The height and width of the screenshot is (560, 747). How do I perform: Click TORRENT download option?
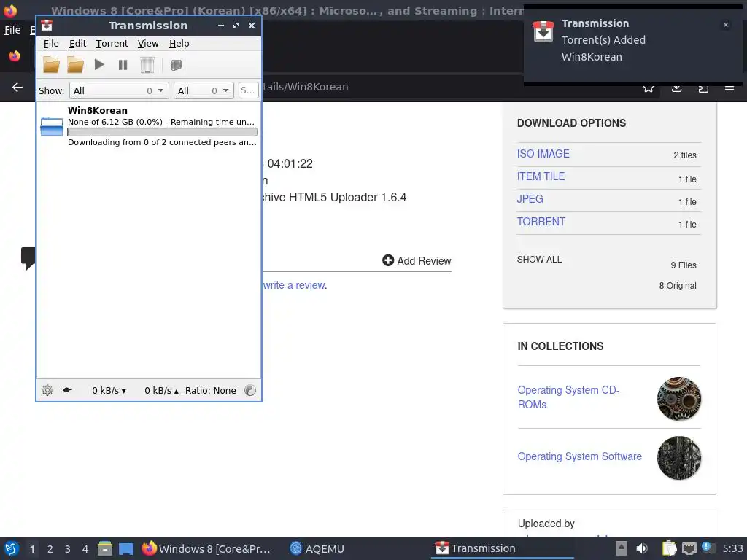(541, 222)
